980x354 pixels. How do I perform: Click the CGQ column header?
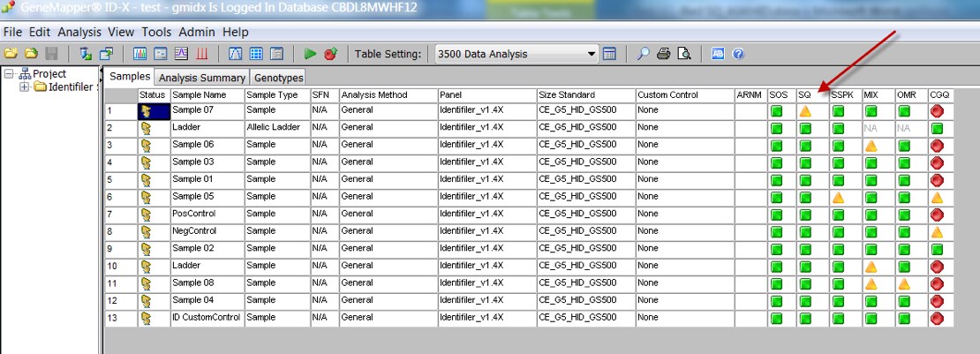tap(940, 95)
